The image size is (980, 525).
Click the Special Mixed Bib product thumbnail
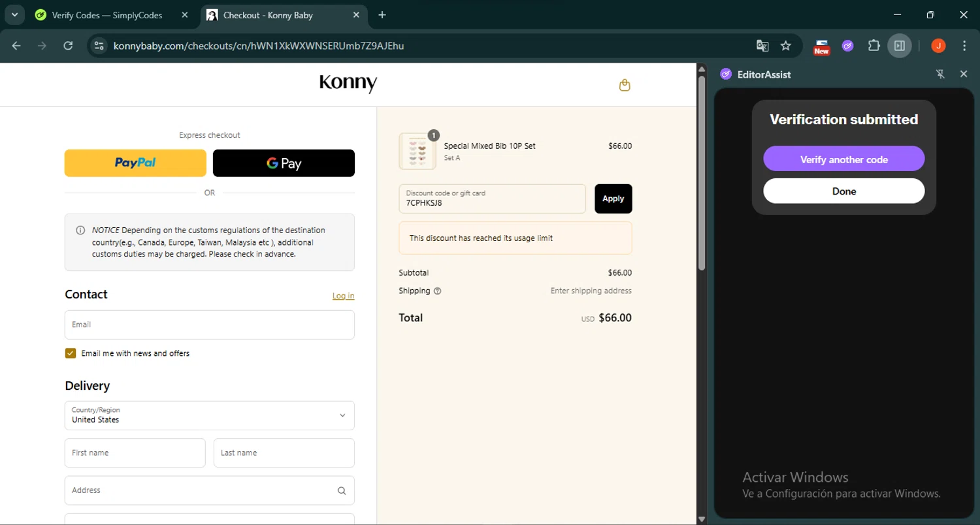pos(417,151)
